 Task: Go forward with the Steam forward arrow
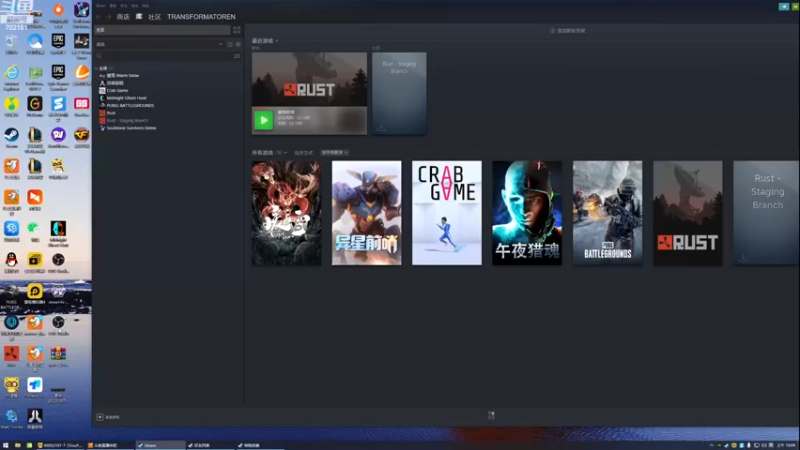[x=108, y=17]
